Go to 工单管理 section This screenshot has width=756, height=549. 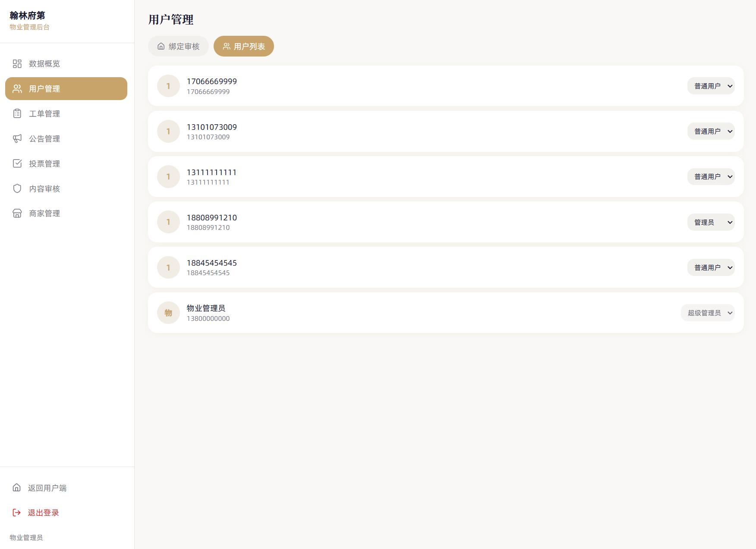tap(66, 114)
